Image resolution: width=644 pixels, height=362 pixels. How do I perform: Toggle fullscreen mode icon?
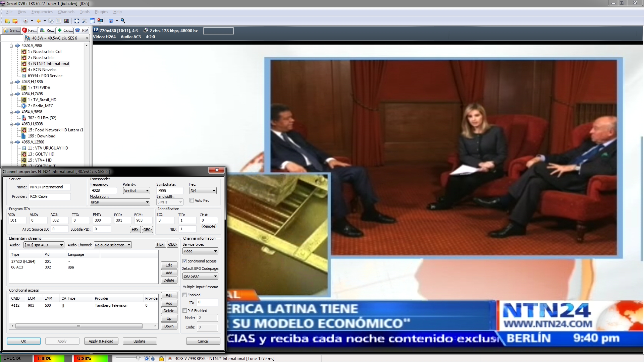coord(76,21)
